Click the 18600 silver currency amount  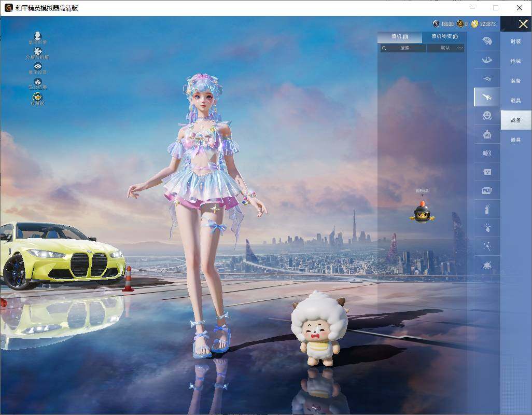click(x=447, y=24)
